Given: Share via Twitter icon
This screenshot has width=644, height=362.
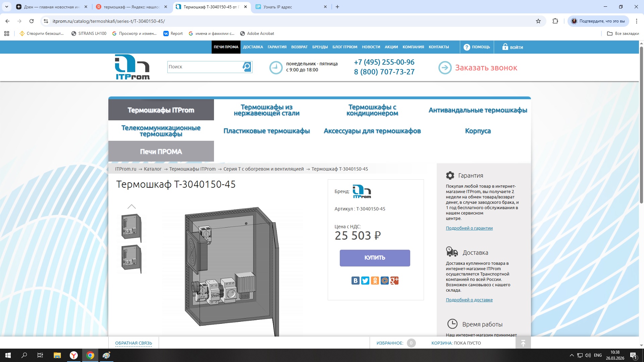Looking at the screenshot, I should click(x=365, y=281).
